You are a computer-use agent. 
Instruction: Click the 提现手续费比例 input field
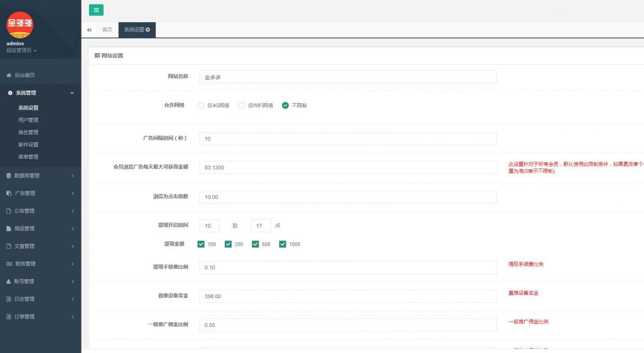click(348, 268)
